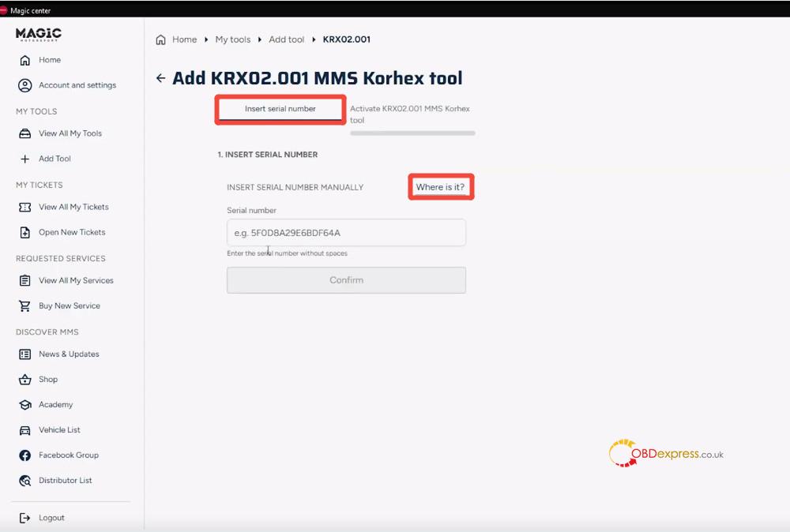Open View All My Services
Screen dimensions: 790x532
(x=76, y=280)
